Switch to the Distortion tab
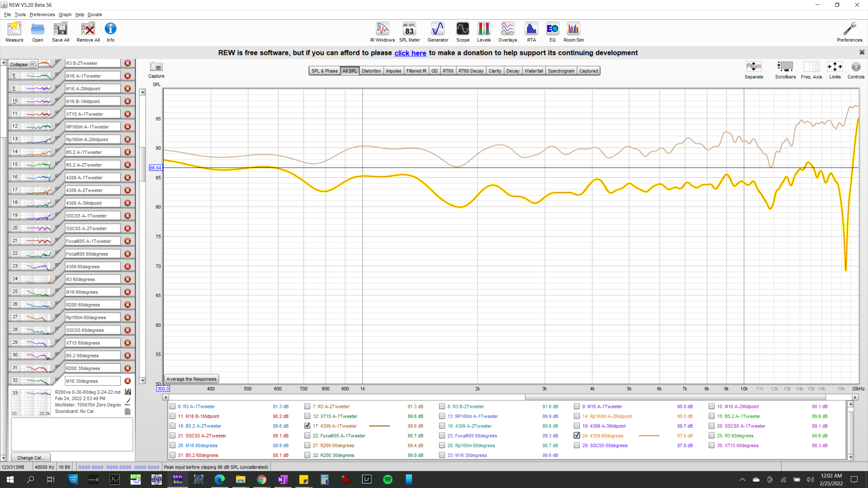 point(371,71)
